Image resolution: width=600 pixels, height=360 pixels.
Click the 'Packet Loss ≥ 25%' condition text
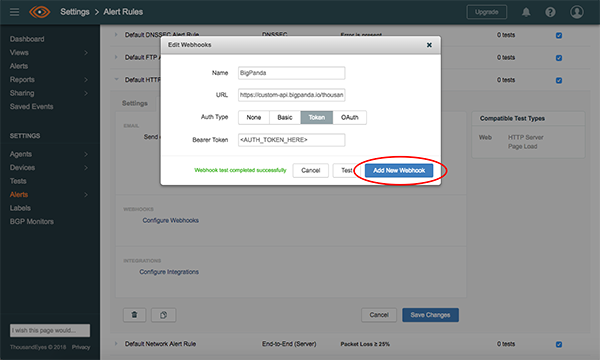(x=365, y=344)
